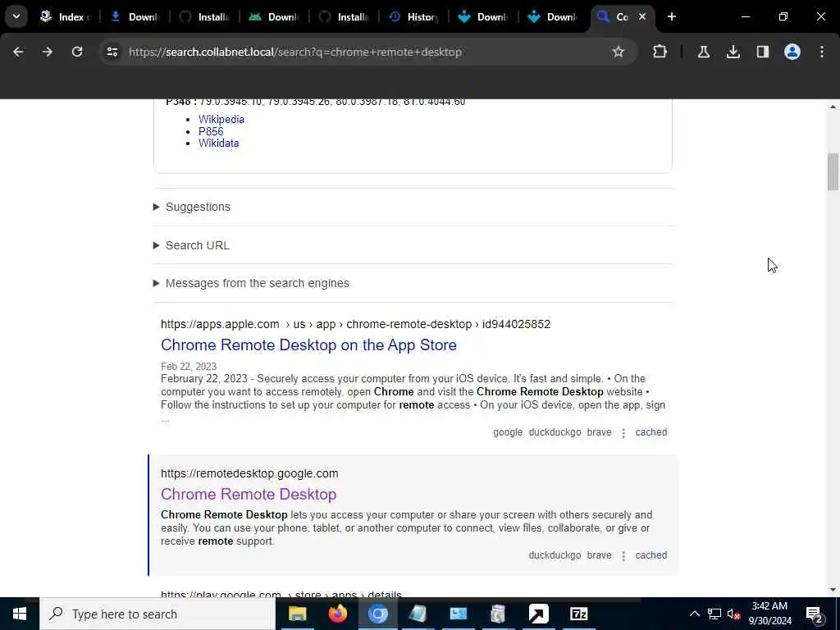840x630 pixels.
Task: Open the P856 link
Action: tap(211, 131)
